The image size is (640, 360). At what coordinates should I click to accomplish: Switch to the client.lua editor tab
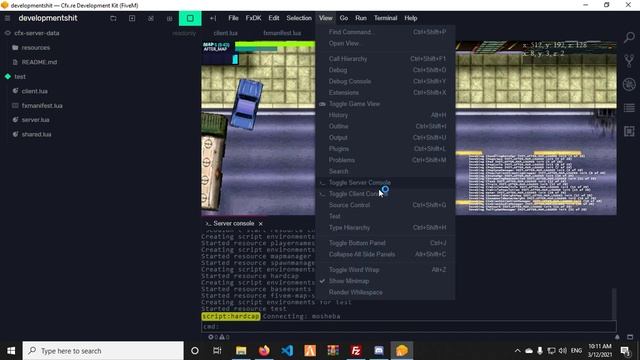pyautogui.click(x=225, y=33)
